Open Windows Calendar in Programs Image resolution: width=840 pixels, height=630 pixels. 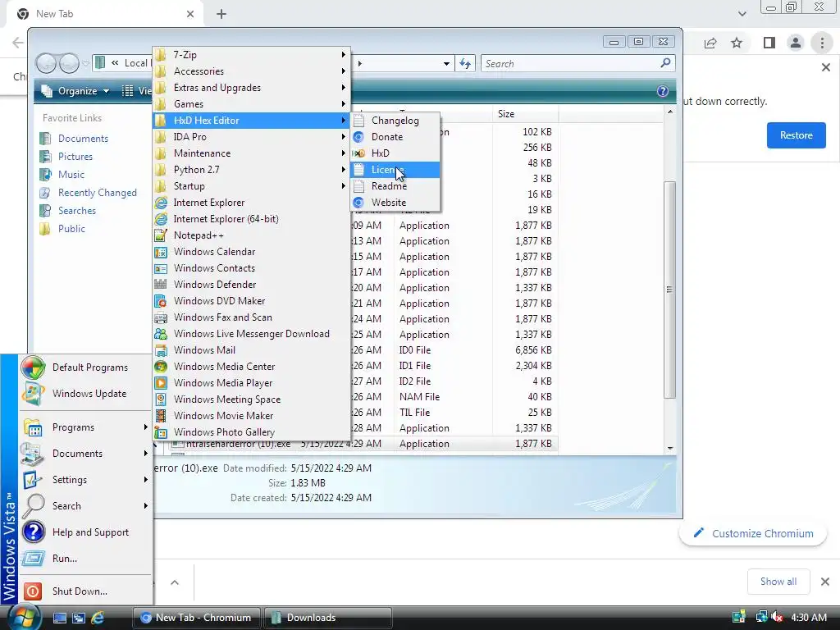pyautogui.click(x=252, y=251)
